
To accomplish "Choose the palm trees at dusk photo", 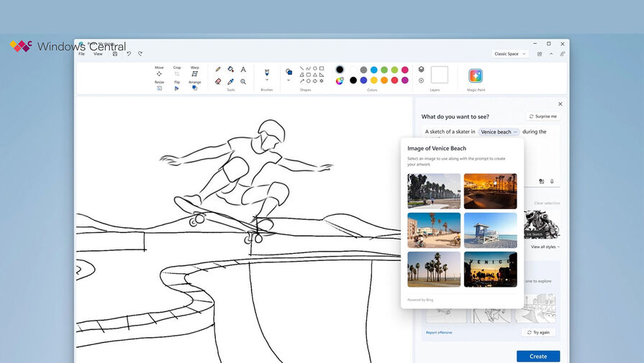I will point(434,269).
